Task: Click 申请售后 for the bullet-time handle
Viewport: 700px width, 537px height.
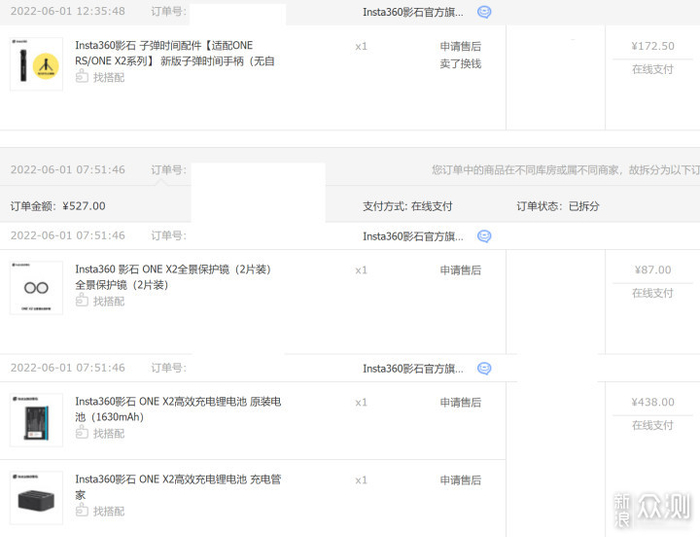Action: [460, 47]
